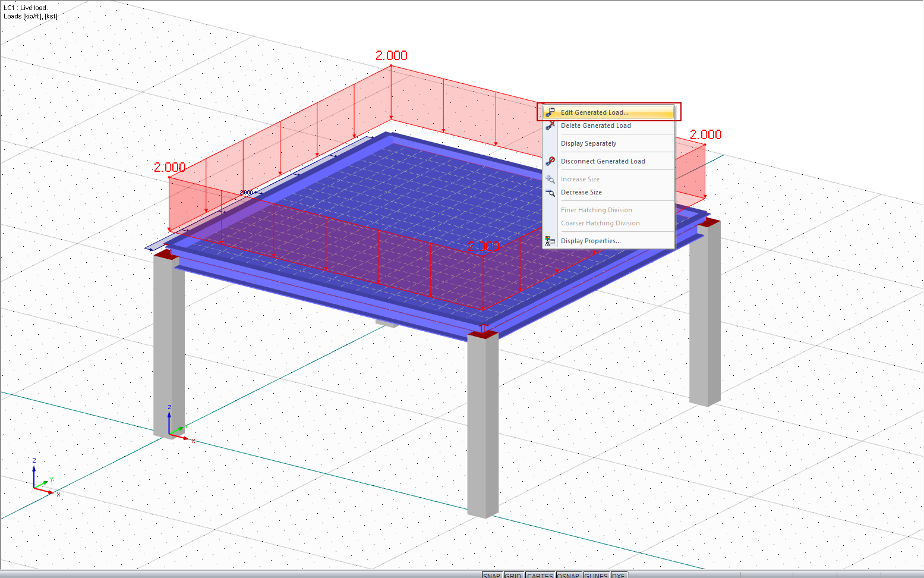Toggle GRID in the status bar
Viewport: 924px width, 578px height.
513,575
